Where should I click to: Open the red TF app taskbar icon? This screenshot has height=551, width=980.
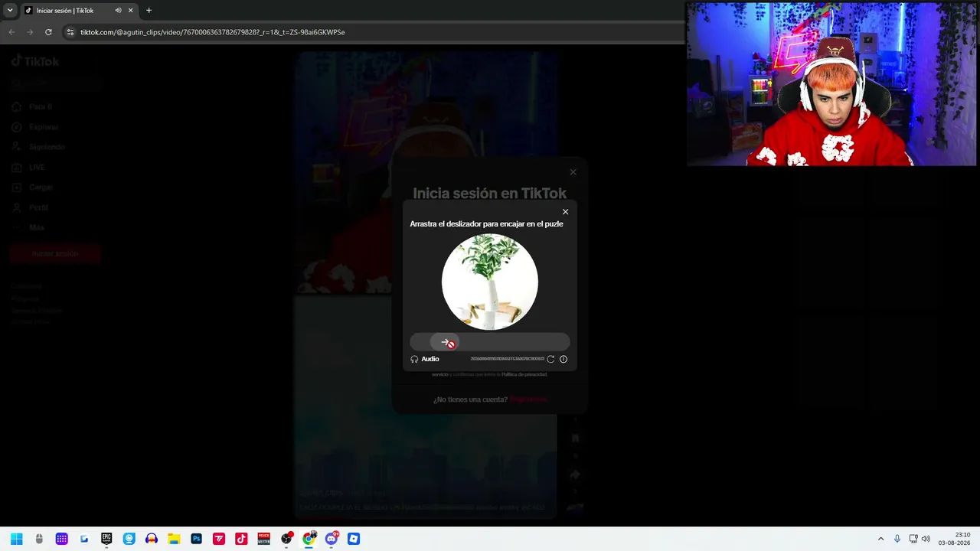tap(219, 539)
